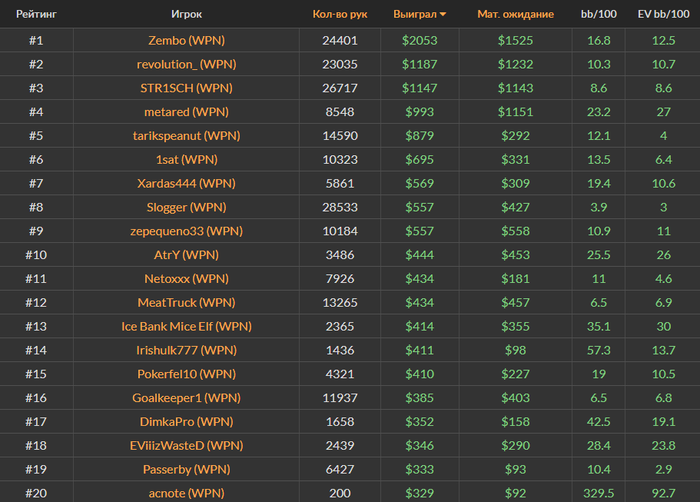Select expected value $98

tap(516, 350)
